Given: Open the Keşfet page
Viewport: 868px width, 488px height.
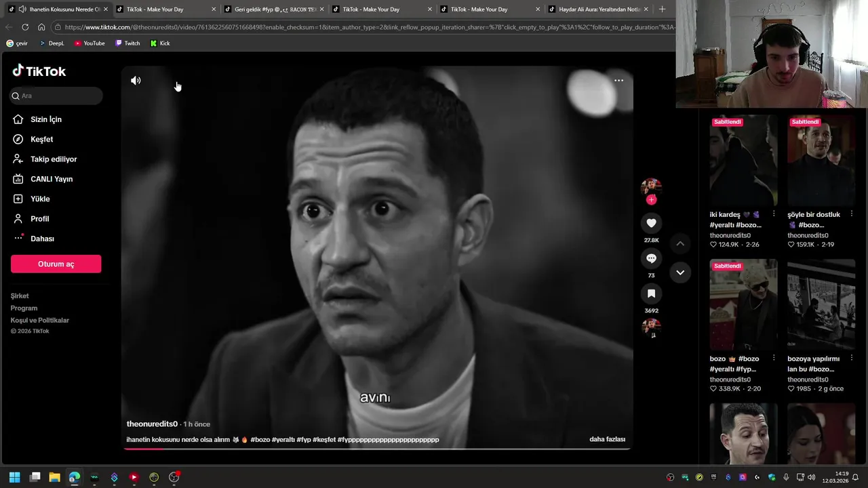Looking at the screenshot, I should click(x=41, y=139).
